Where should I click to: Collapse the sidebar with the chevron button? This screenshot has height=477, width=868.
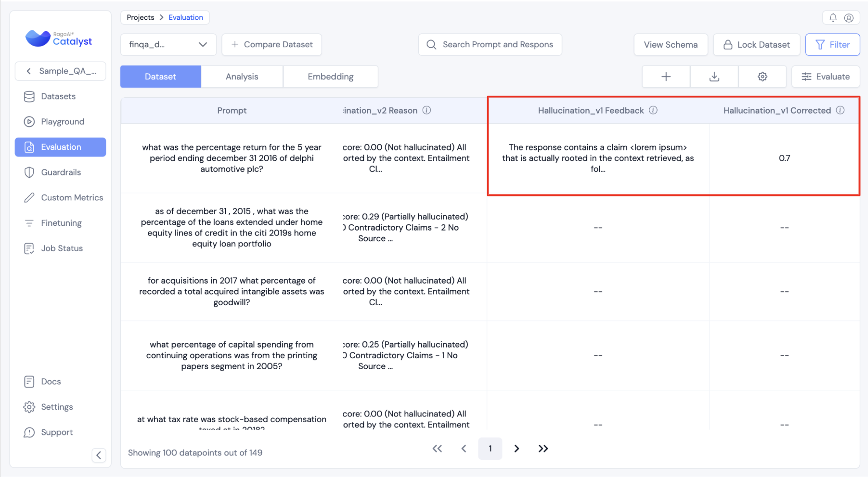[x=99, y=455]
